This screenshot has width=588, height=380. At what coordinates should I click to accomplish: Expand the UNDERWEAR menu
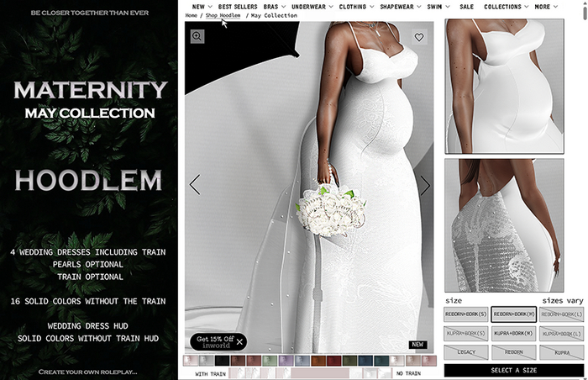tap(312, 7)
